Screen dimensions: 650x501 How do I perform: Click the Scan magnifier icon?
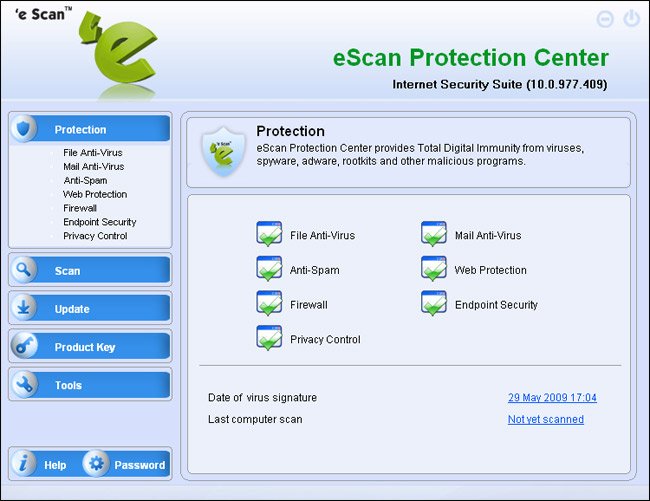[24, 270]
